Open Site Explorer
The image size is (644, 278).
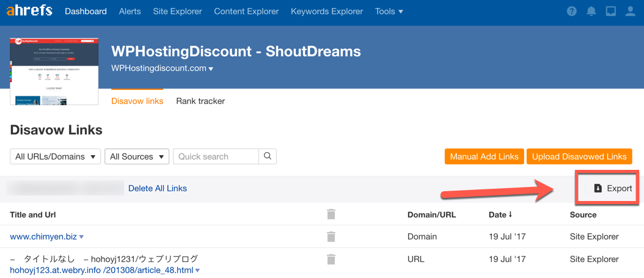177,12
